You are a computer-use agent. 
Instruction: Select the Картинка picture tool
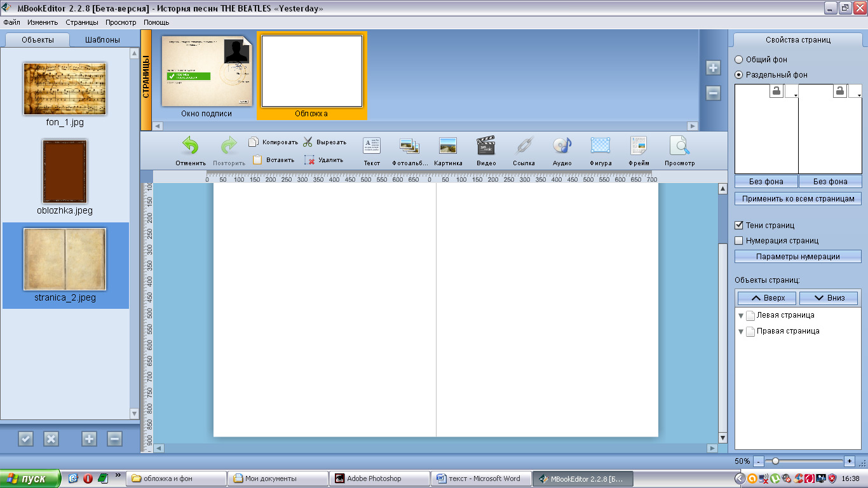point(448,146)
